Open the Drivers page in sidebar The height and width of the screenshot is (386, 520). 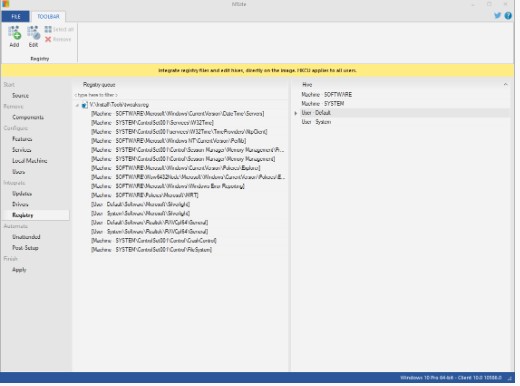point(20,204)
